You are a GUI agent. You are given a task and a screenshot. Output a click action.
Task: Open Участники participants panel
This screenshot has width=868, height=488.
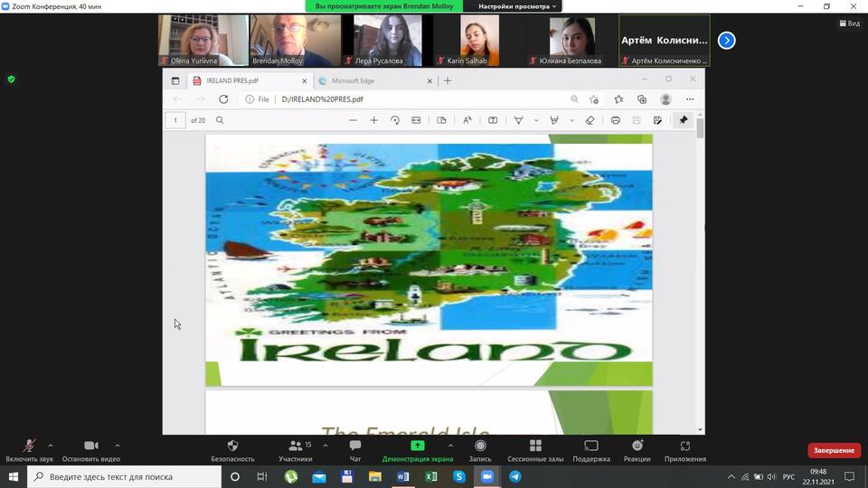click(x=296, y=450)
